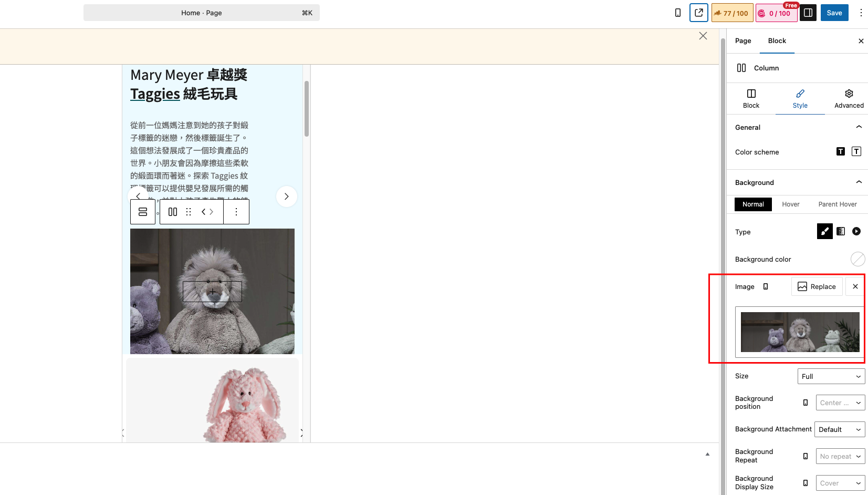
Task: Select the light outlined Color scheme icon
Action: coord(856,151)
